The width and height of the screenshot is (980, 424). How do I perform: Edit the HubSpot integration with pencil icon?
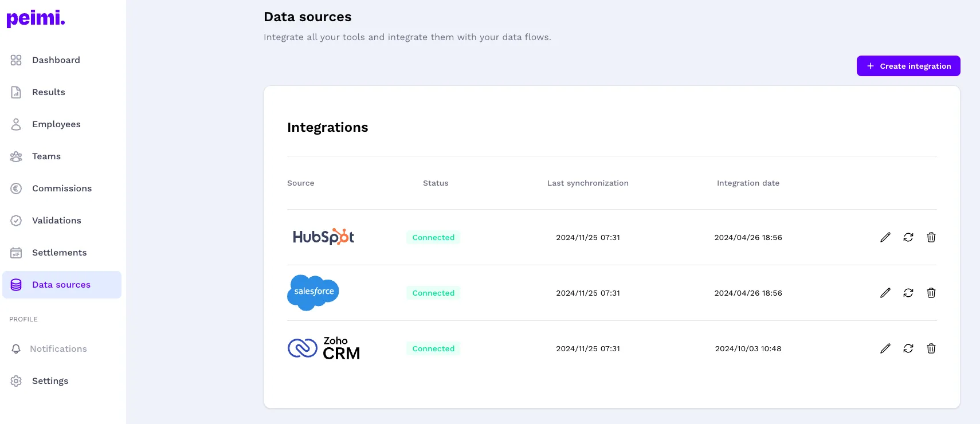(x=885, y=237)
